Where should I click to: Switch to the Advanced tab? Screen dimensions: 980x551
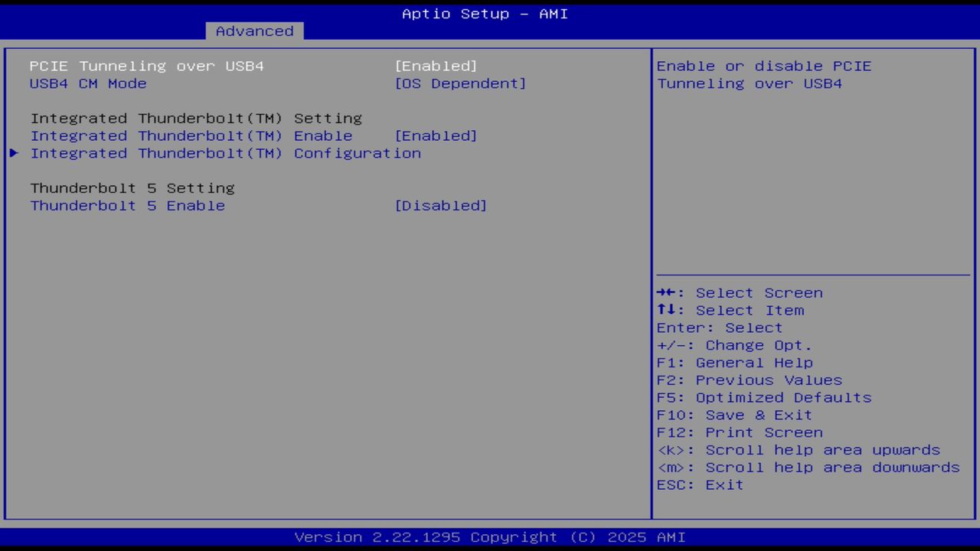(x=254, y=31)
